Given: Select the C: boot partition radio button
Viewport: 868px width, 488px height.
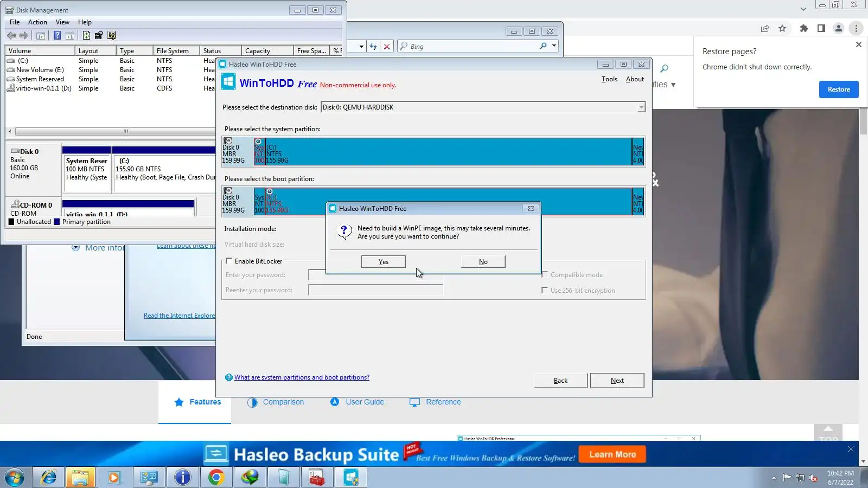Looking at the screenshot, I should [270, 191].
